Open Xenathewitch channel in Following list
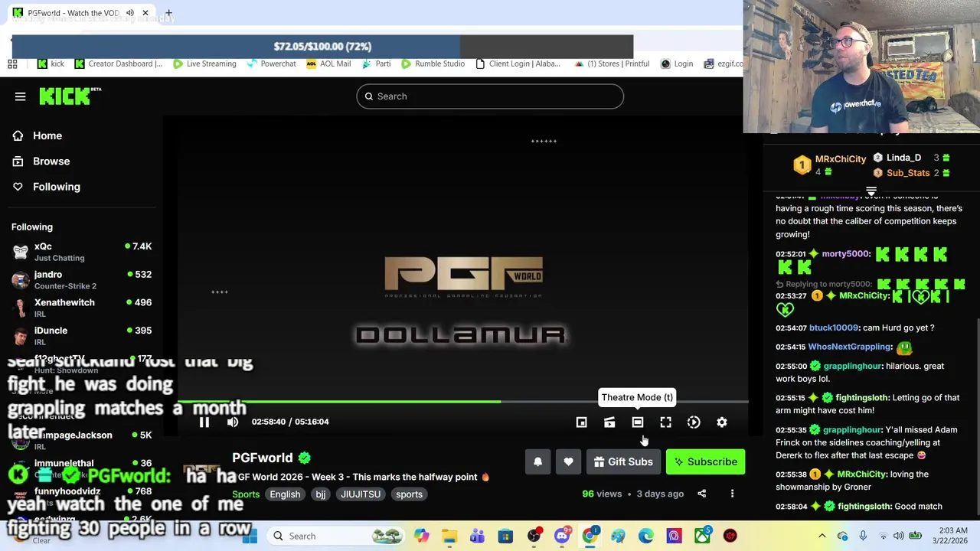This screenshot has height=551, width=980. 82,308
